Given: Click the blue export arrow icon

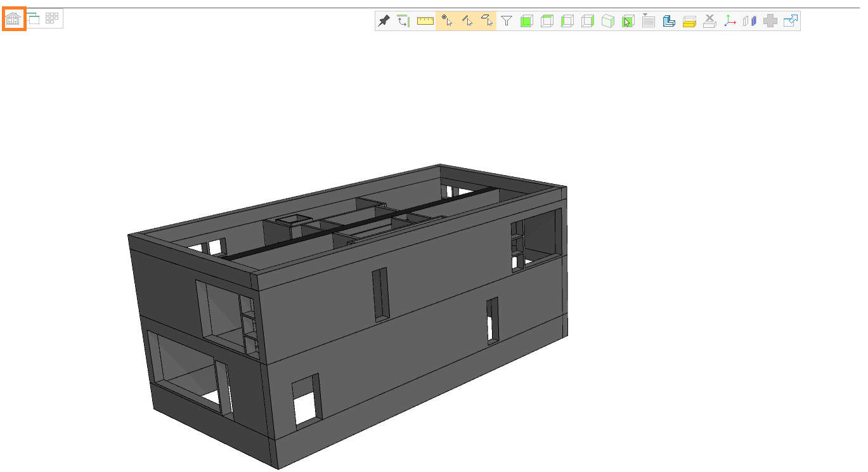Looking at the screenshot, I should (790, 21).
